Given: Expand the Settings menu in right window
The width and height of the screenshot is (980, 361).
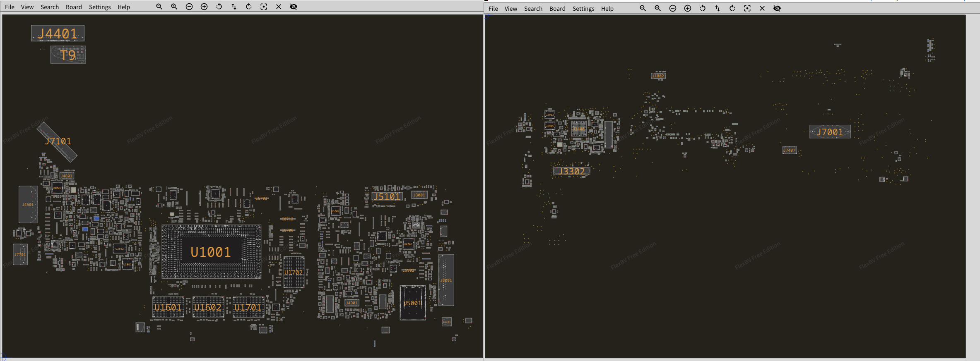Looking at the screenshot, I should click(583, 9).
